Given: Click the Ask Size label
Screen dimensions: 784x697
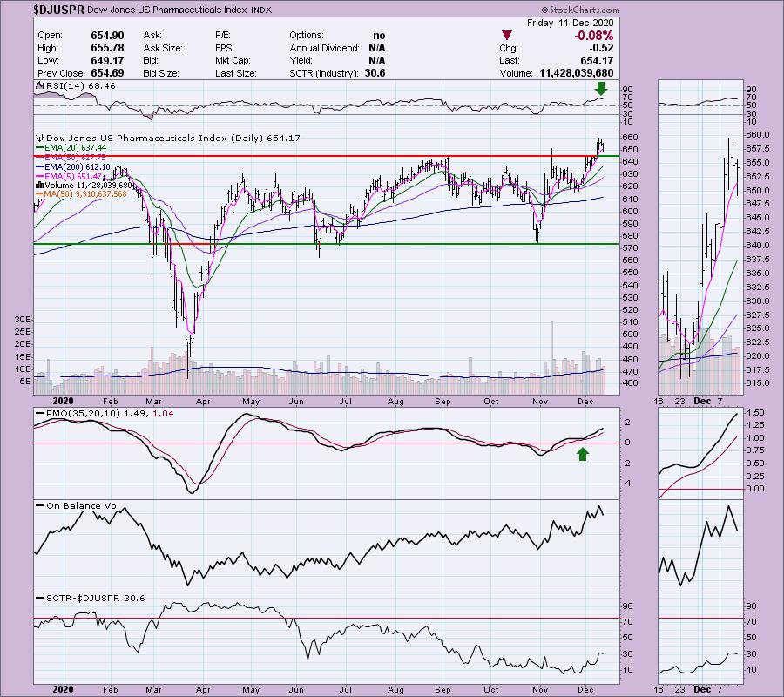Looking at the screenshot, I should click(x=163, y=48).
